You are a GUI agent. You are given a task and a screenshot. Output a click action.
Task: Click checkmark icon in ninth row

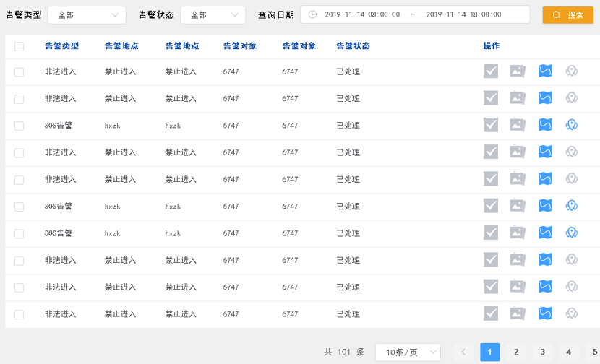click(x=491, y=287)
